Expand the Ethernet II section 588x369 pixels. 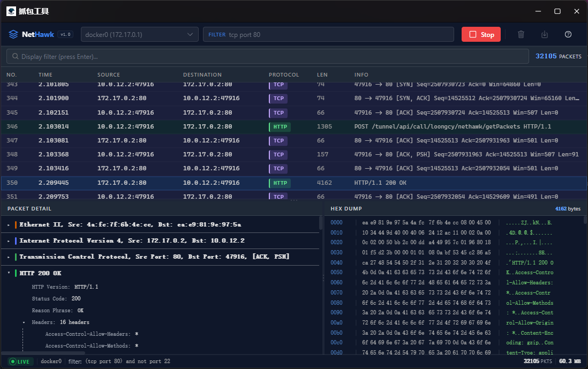[9, 225]
